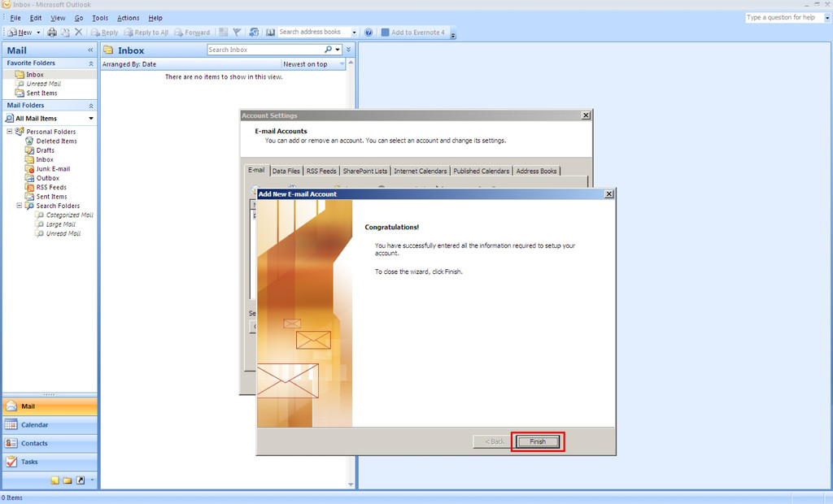Open the Internet Calendars tab
833x504 pixels.
pyautogui.click(x=421, y=171)
